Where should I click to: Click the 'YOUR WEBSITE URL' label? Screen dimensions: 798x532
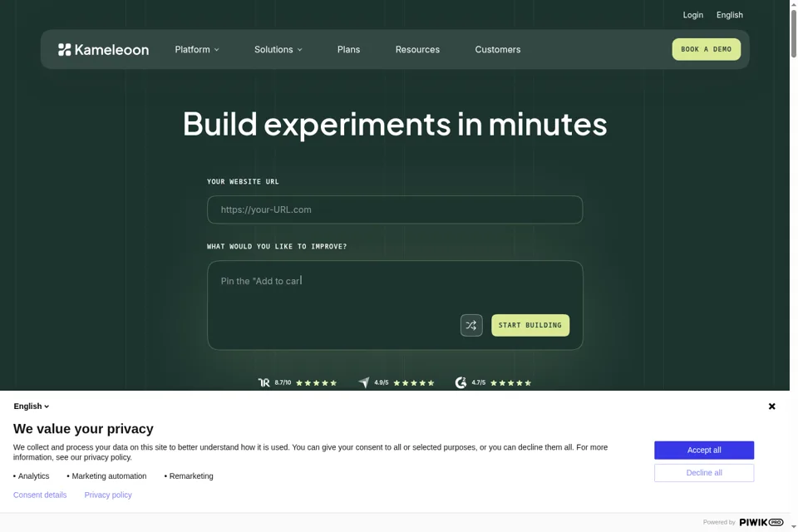click(x=243, y=182)
